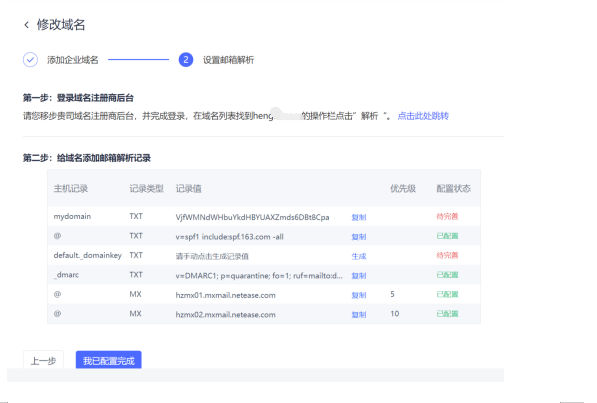The width and height of the screenshot is (597, 403).
Task: Click the v=spf1 include:spf.163.com -all value
Action: coord(230,237)
